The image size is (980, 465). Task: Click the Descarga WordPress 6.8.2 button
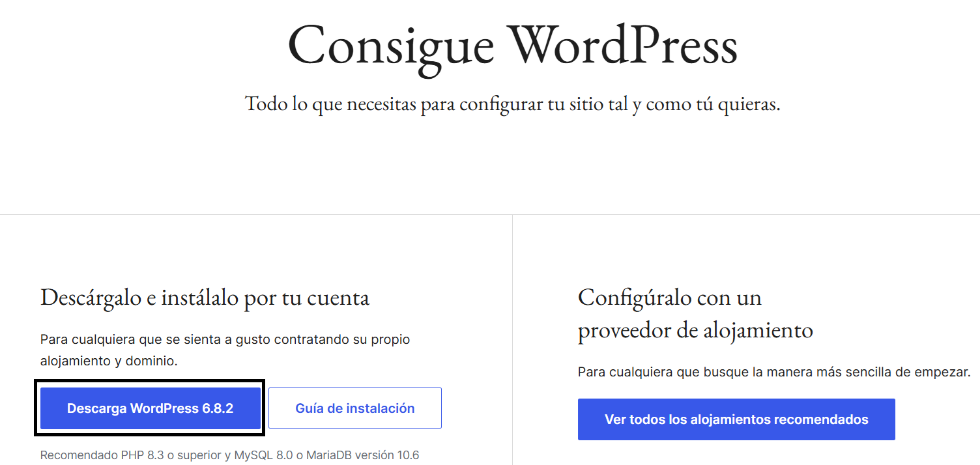[x=151, y=408]
